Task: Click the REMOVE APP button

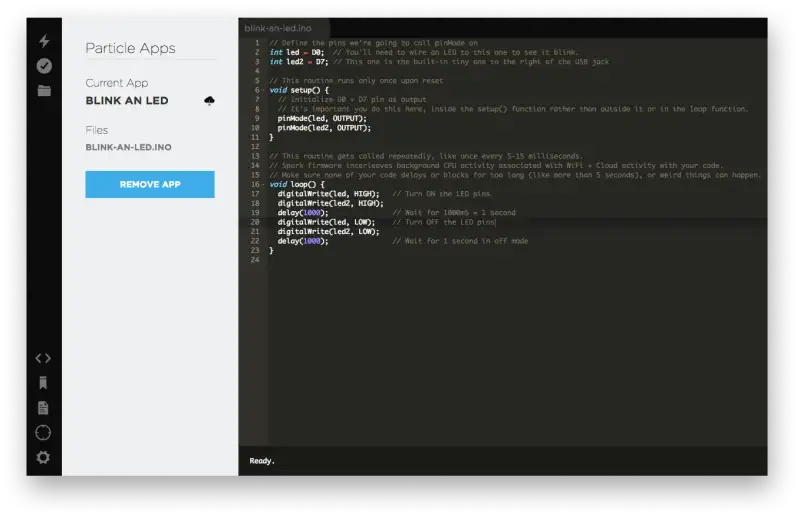Action: click(x=150, y=184)
